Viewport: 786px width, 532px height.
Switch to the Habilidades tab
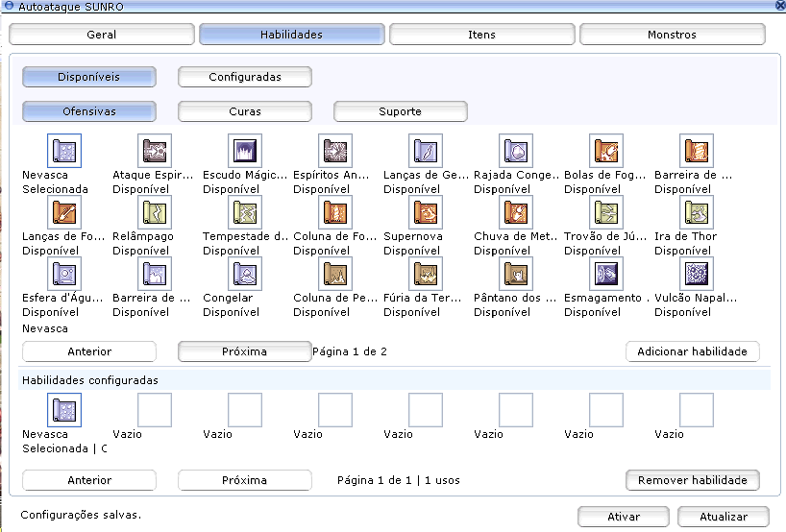(x=292, y=35)
